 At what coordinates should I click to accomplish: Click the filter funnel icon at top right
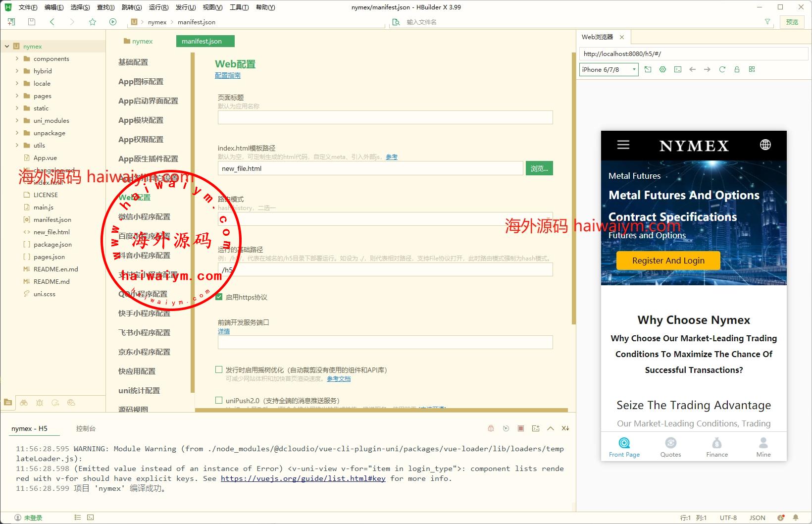click(767, 22)
